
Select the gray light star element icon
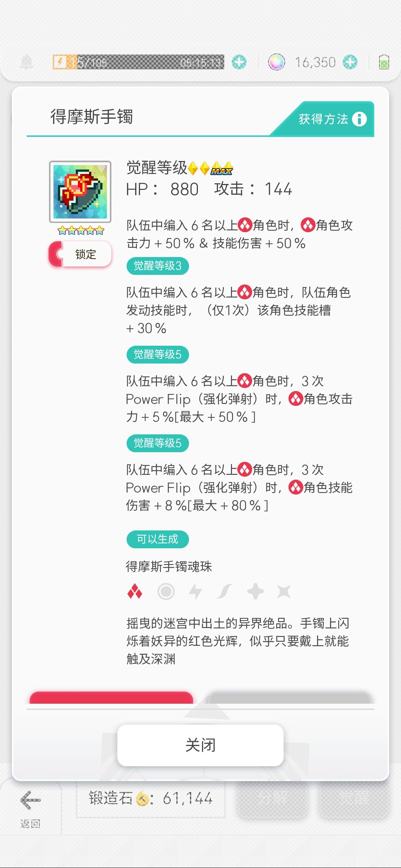pos(255,592)
